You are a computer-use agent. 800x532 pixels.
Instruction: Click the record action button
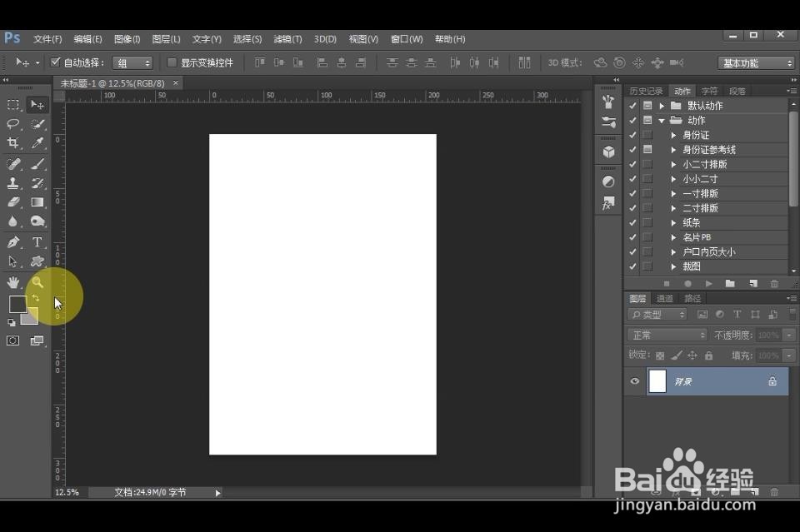(x=687, y=283)
